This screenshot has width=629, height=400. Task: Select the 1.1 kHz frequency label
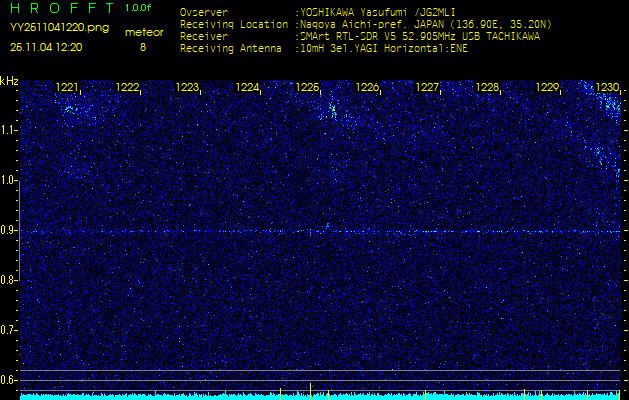(9, 130)
